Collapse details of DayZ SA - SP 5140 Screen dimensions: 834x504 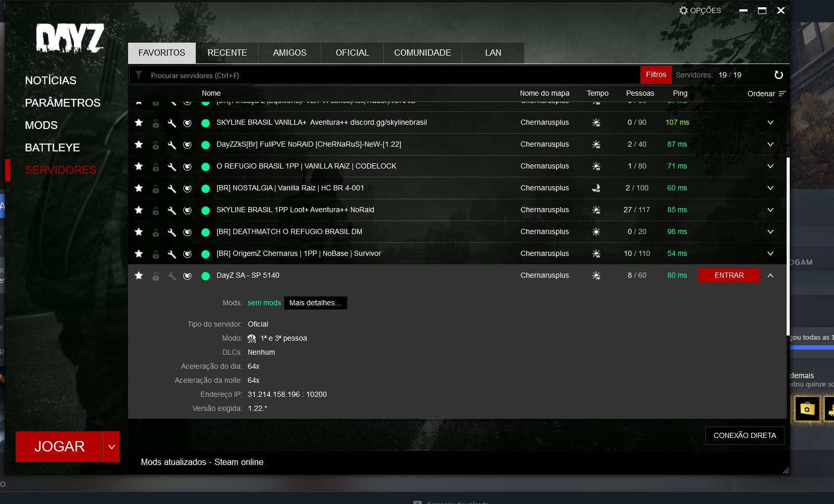[770, 276]
